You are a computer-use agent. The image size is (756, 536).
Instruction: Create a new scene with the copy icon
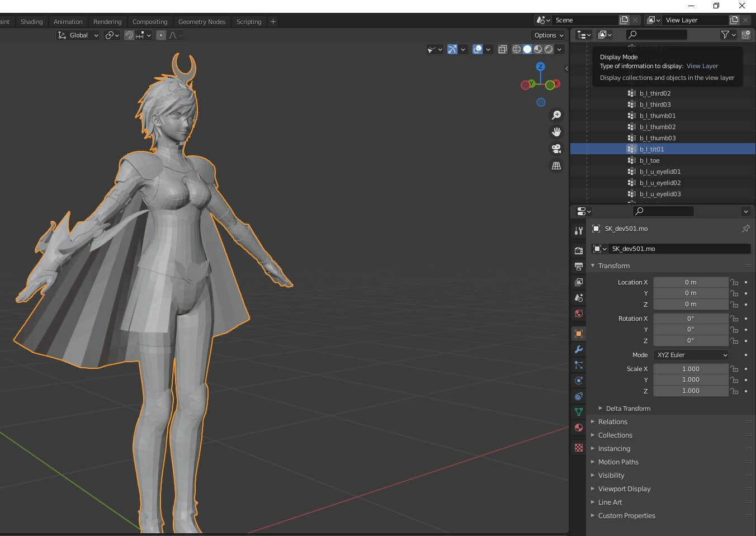(x=624, y=20)
